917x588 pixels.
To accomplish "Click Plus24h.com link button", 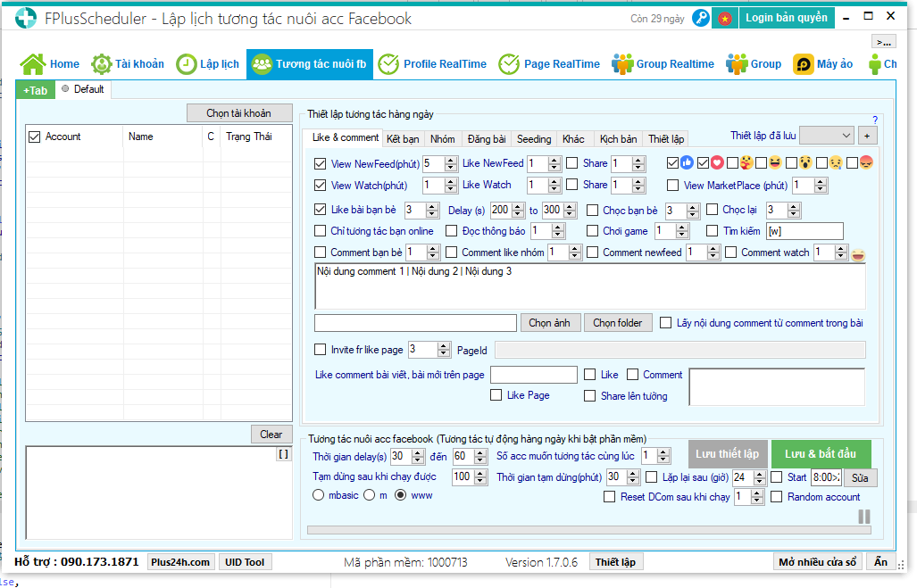I will pyautogui.click(x=180, y=562).
